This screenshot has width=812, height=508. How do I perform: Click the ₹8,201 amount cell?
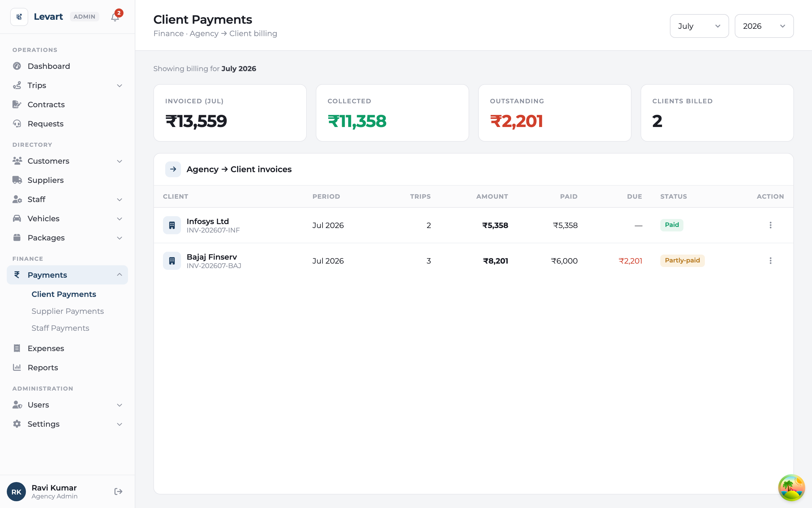click(x=495, y=261)
